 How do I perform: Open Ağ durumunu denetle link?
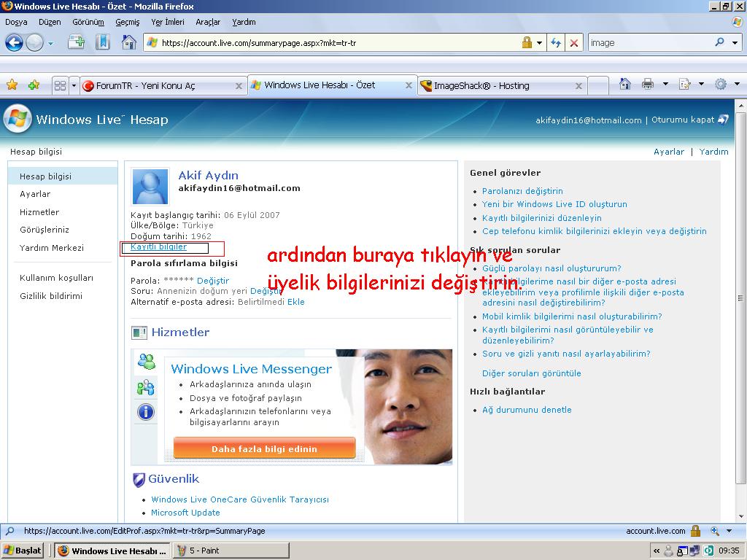click(x=527, y=410)
